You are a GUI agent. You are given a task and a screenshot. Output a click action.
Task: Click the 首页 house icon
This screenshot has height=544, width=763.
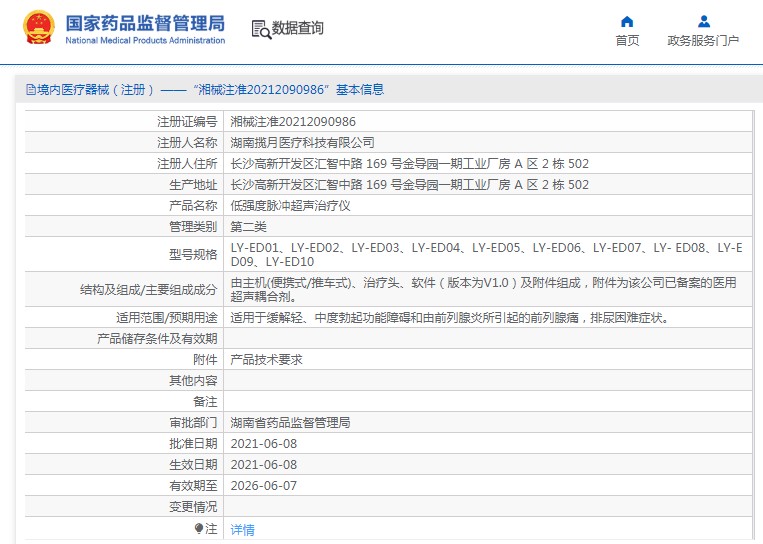point(627,21)
